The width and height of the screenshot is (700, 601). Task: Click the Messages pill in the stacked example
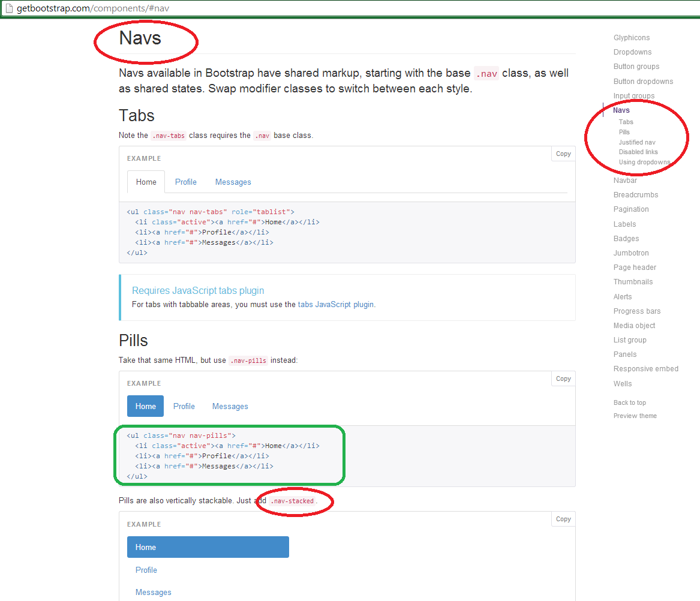click(x=153, y=592)
